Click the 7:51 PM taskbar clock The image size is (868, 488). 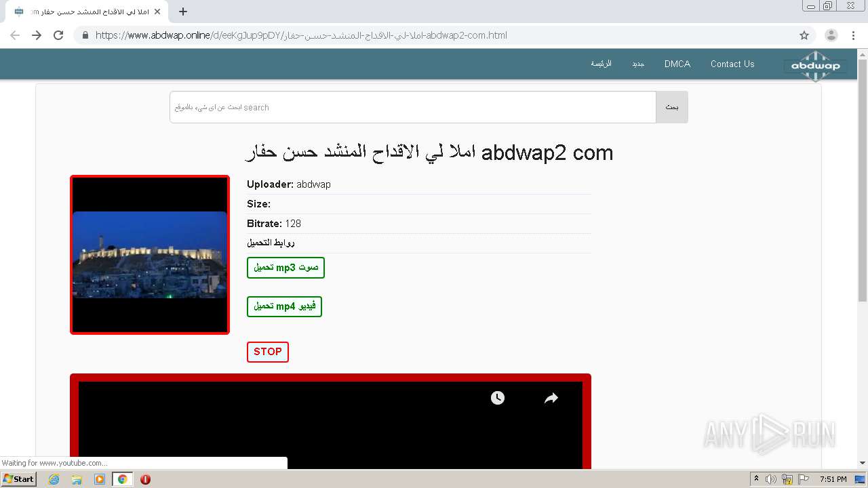point(833,479)
